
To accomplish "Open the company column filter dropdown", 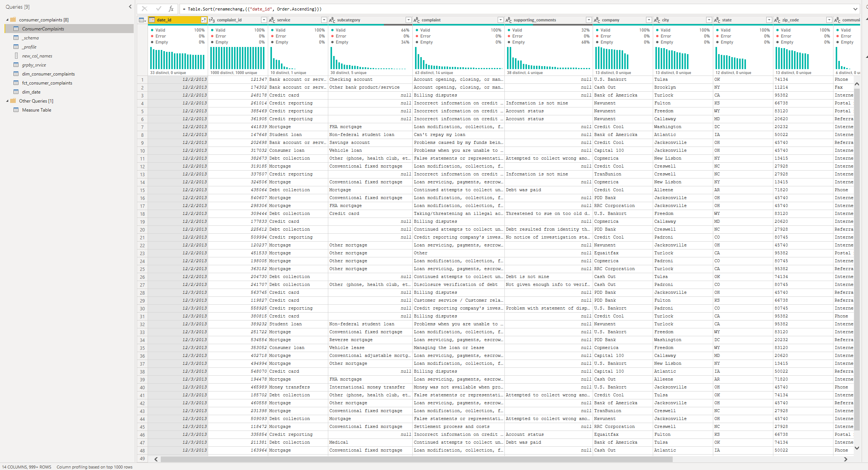I will tap(649, 20).
